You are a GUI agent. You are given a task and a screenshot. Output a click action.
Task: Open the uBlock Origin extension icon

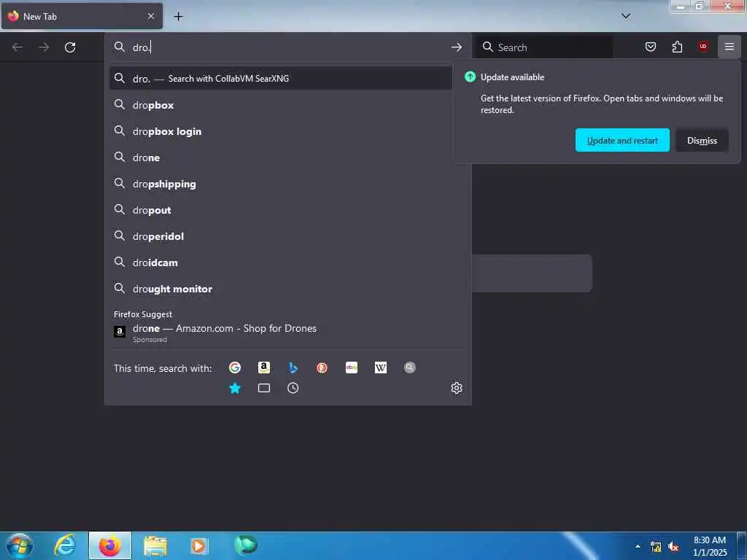coord(703,47)
